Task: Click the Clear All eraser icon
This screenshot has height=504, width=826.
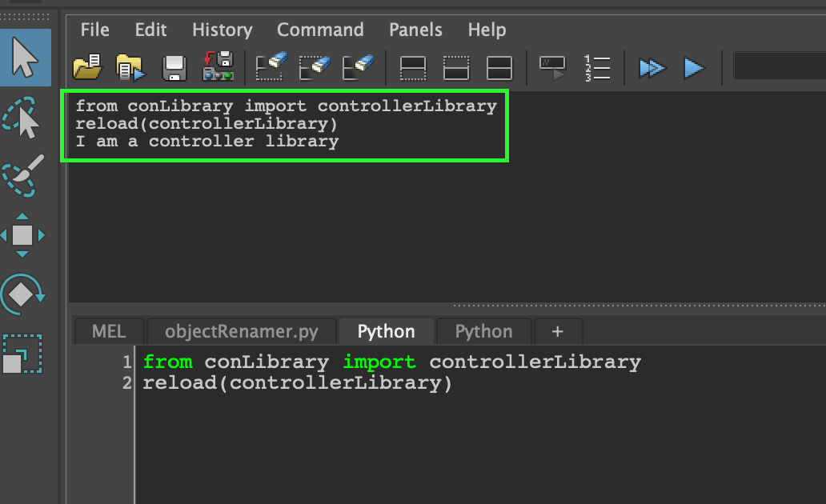Action: (358, 67)
